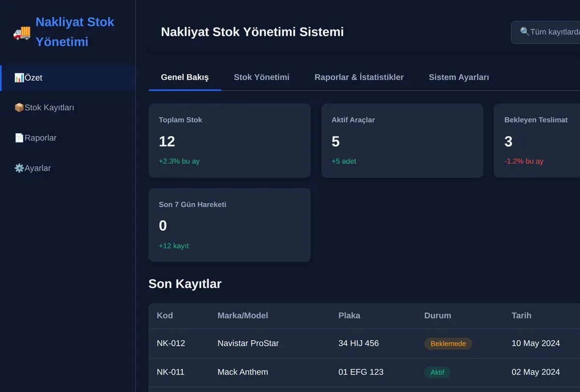Image resolution: width=580 pixels, height=392 pixels.
Task: Click plate 01 EFG 123
Action: tap(361, 372)
